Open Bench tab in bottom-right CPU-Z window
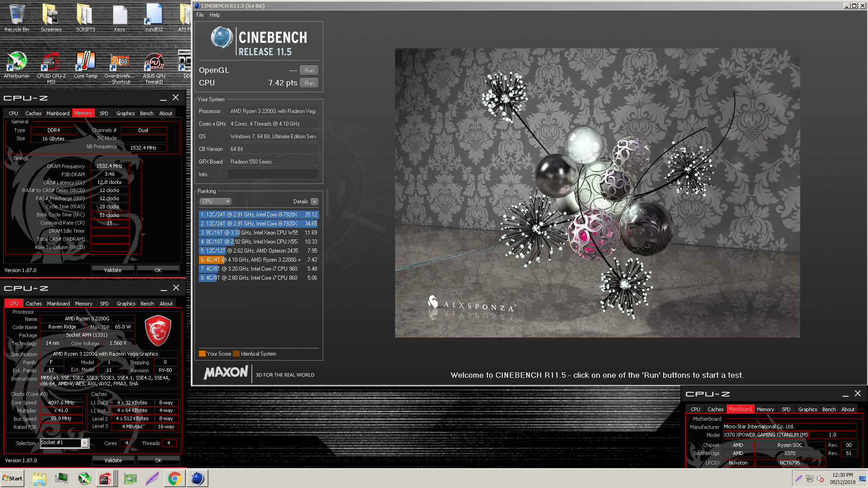The height and width of the screenshot is (488, 868). click(829, 409)
